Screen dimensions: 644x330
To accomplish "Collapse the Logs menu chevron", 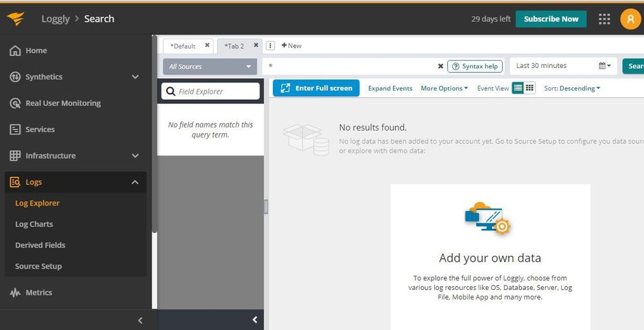I will [x=135, y=182].
